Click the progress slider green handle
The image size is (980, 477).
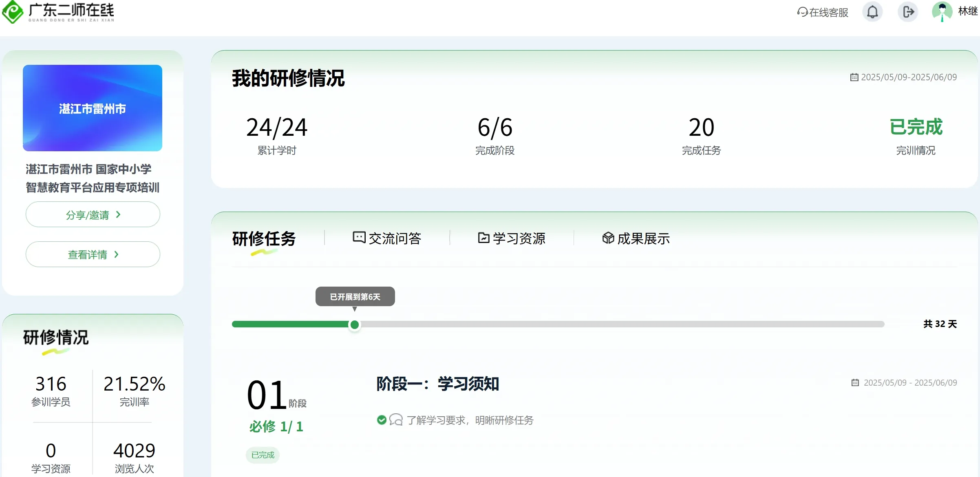(355, 325)
